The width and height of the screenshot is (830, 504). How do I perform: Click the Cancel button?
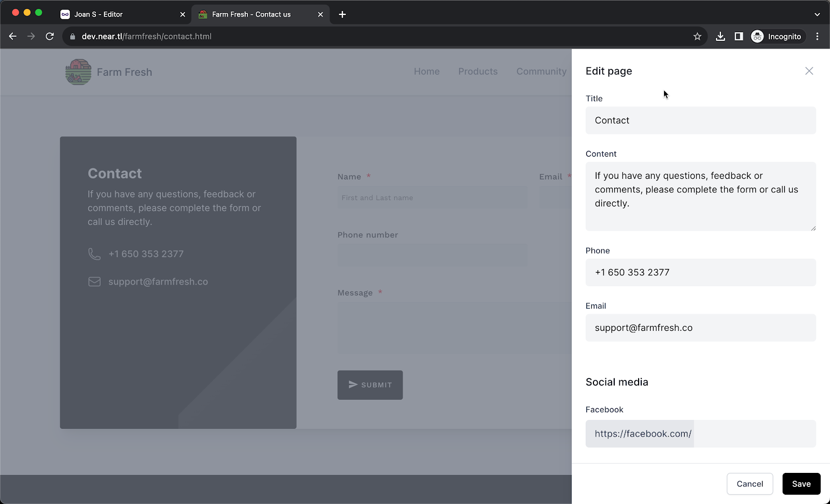pyautogui.click(x=750, y=484)
